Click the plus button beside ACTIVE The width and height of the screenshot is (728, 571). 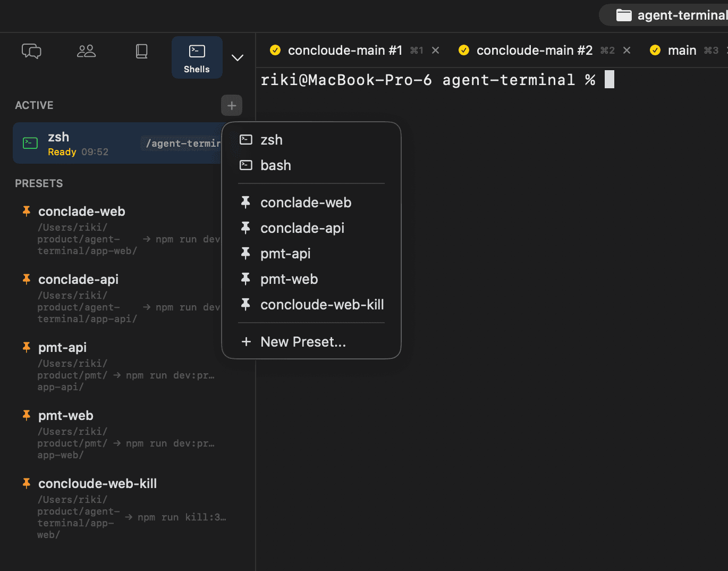(x=232, y=105)
